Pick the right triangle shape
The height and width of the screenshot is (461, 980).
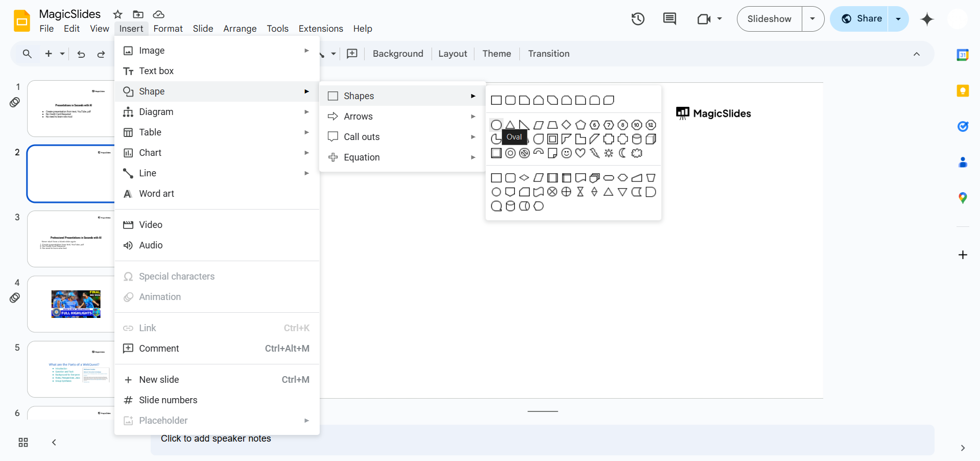524,125
